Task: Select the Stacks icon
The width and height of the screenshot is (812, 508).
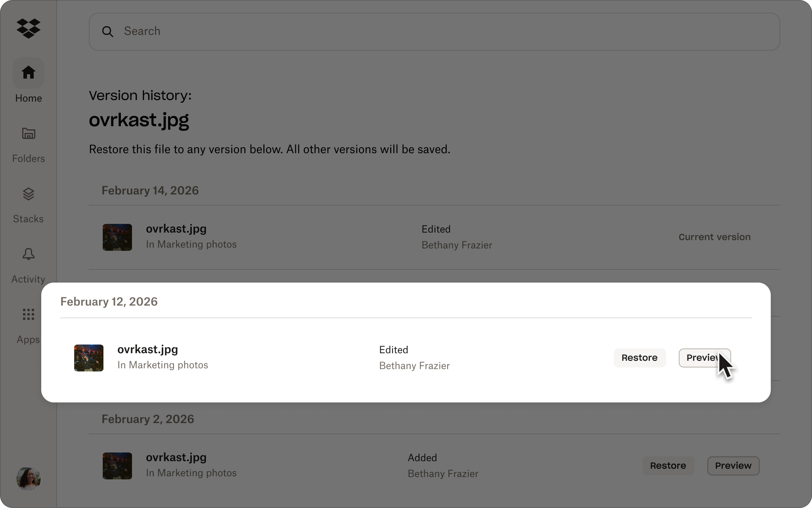Action: coord(28,194)
